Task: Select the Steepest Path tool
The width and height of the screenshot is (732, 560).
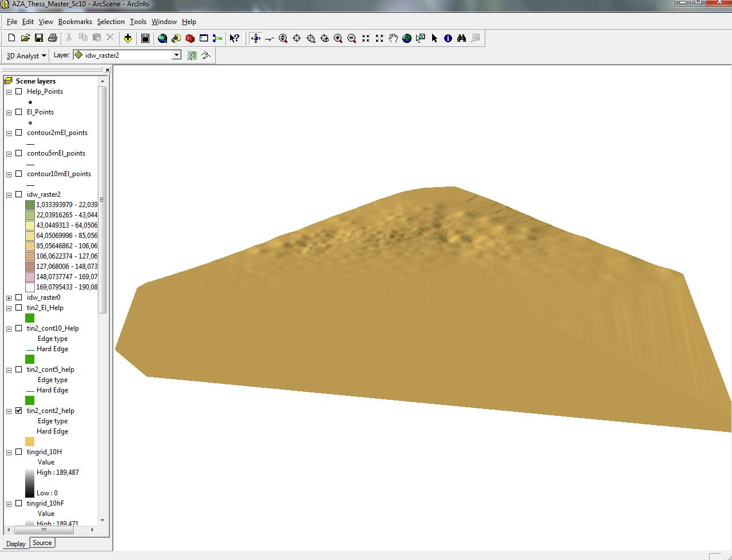Action: [206, 55]
